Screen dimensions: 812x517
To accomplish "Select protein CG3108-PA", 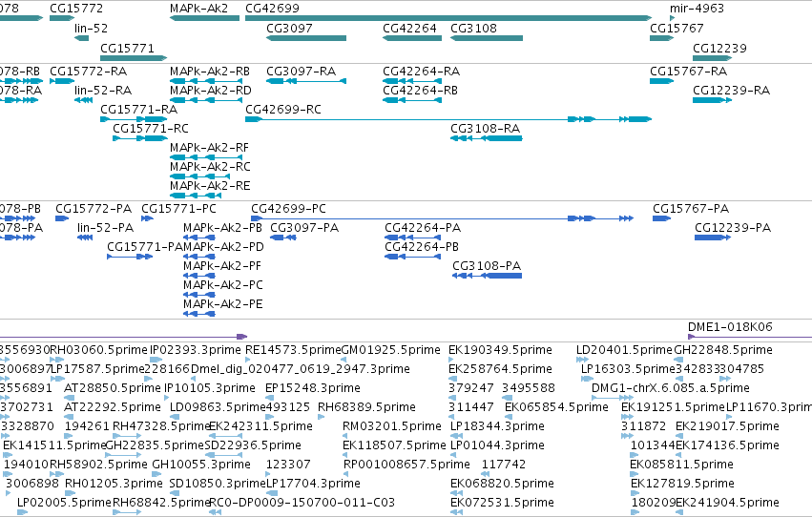I will [x=487, y=276].
